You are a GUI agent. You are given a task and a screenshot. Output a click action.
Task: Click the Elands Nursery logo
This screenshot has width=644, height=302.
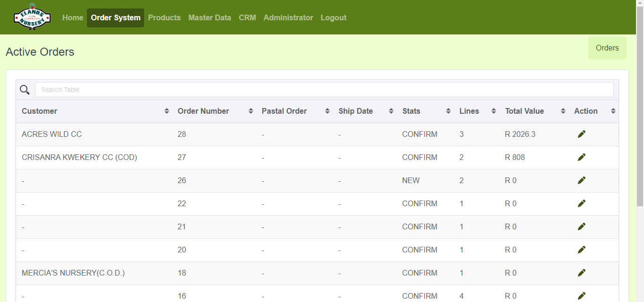[x=32, y=17]
